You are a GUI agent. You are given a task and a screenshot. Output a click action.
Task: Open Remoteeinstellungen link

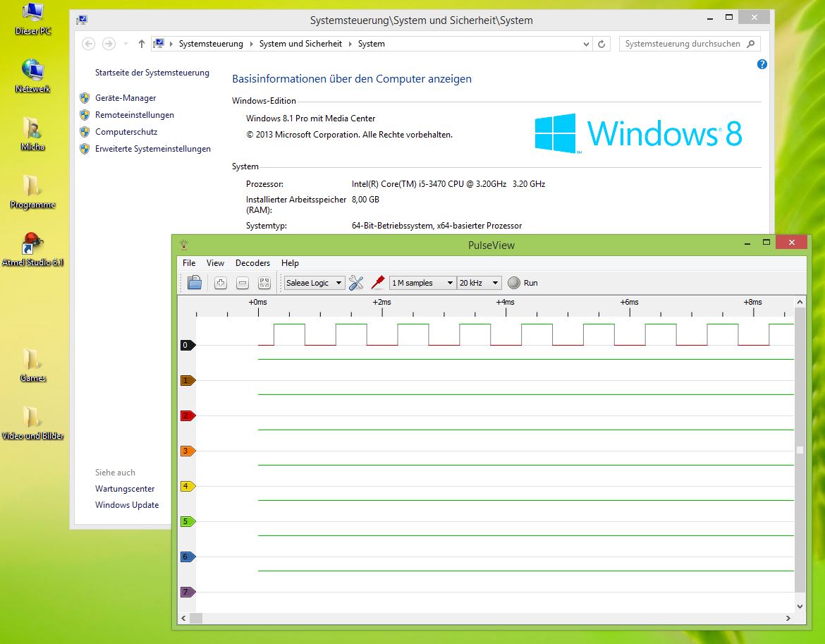[x=134, y=115]
